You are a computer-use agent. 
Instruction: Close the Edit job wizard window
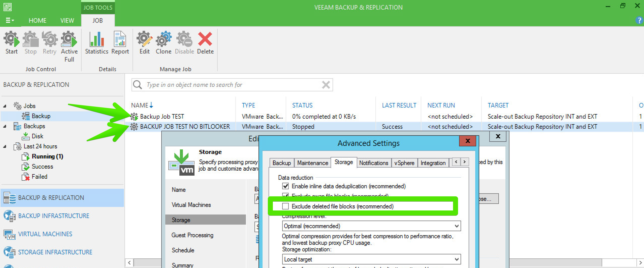[498, 136]
